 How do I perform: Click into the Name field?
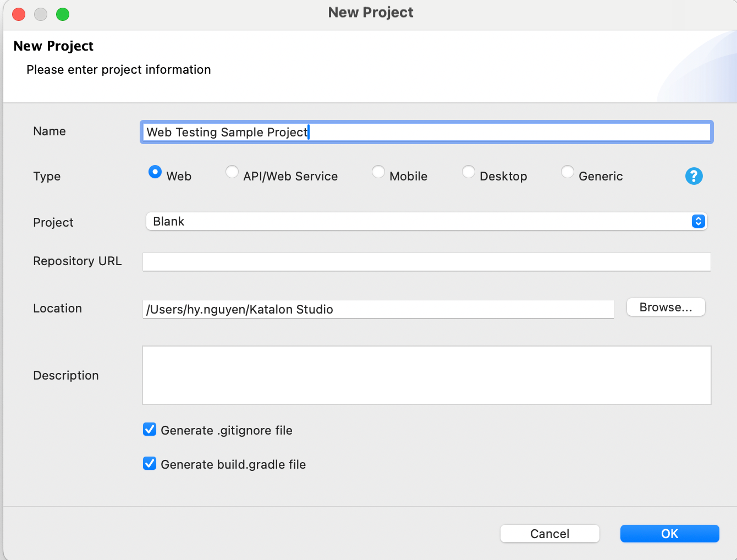coord(426,132)
